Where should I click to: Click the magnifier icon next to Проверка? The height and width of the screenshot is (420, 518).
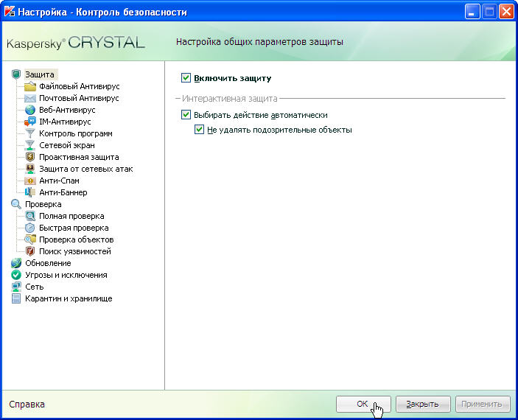(16, 204)
